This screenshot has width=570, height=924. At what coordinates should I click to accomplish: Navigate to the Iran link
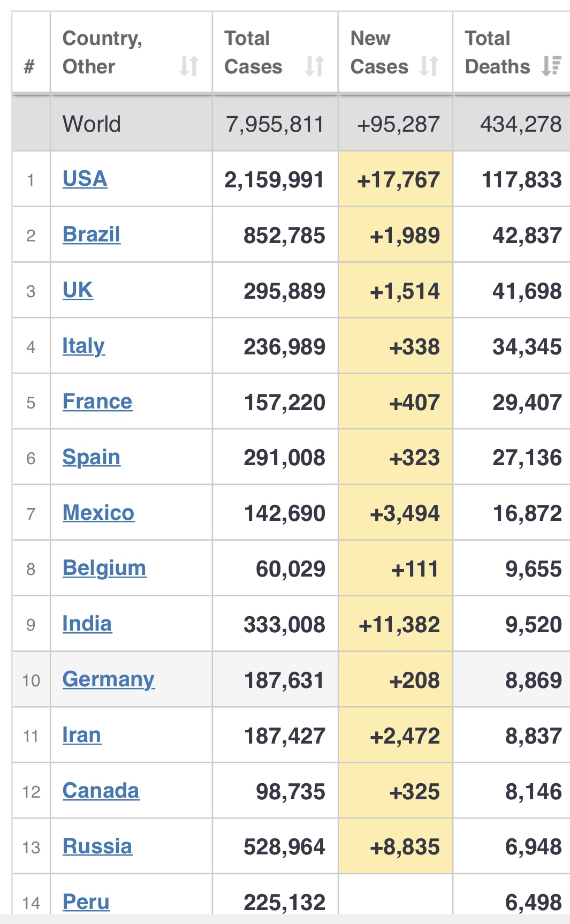[x=81, y=735]
